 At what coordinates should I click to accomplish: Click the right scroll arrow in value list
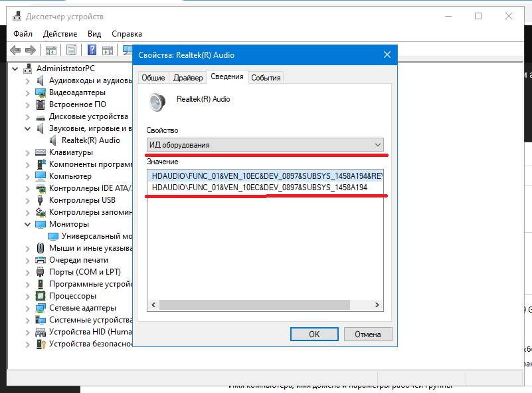click(x=377, y=305)
